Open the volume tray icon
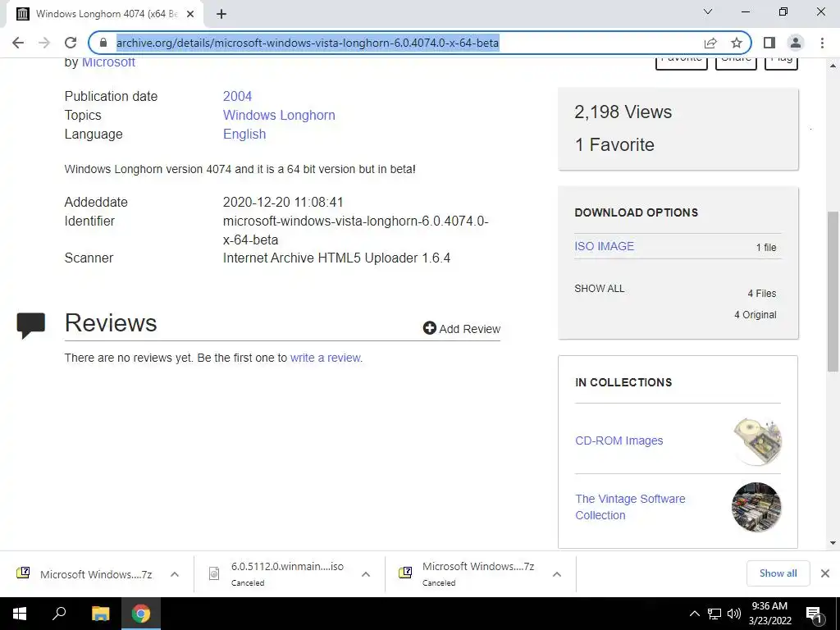This screenshot has height=630, width=840. (x=734, y=614)
